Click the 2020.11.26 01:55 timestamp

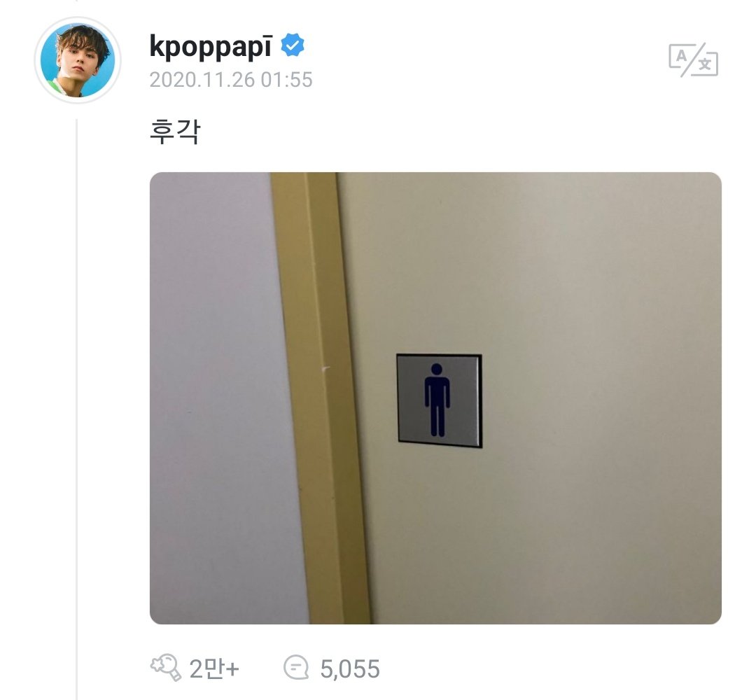point(231,80)
